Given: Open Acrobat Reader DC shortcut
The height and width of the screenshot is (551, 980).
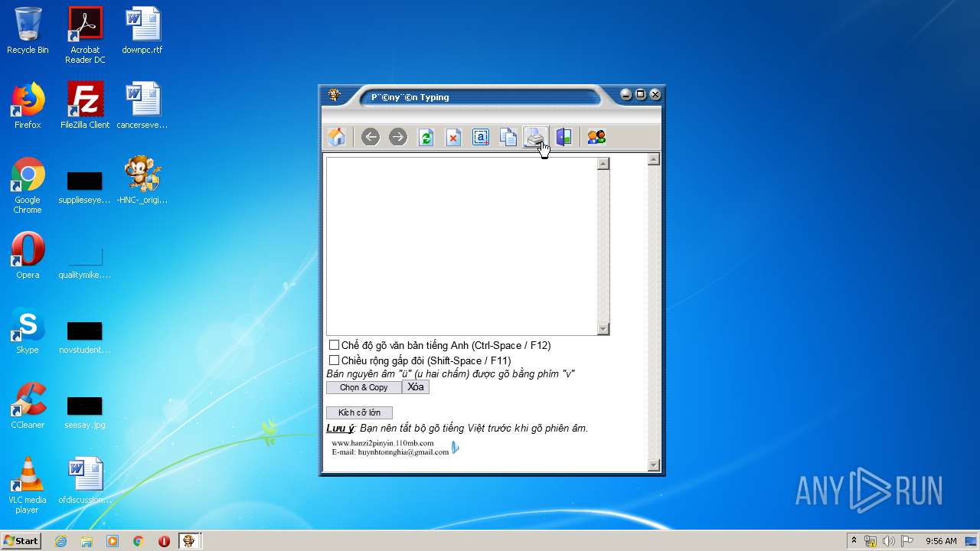Looking at the screenshot, I should click(x=85, y=35).
